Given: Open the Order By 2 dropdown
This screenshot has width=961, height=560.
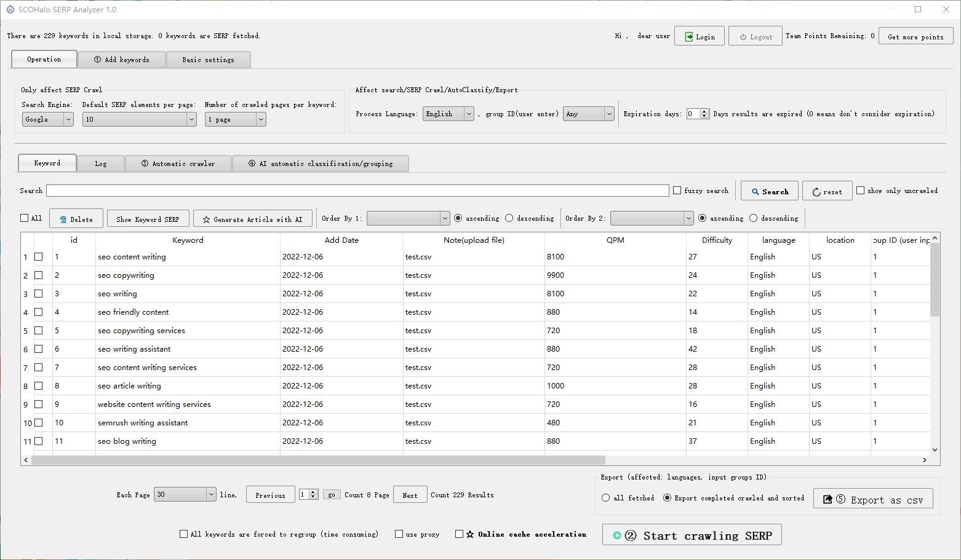Looking at the screenshot, I should (x=652, y=218).
